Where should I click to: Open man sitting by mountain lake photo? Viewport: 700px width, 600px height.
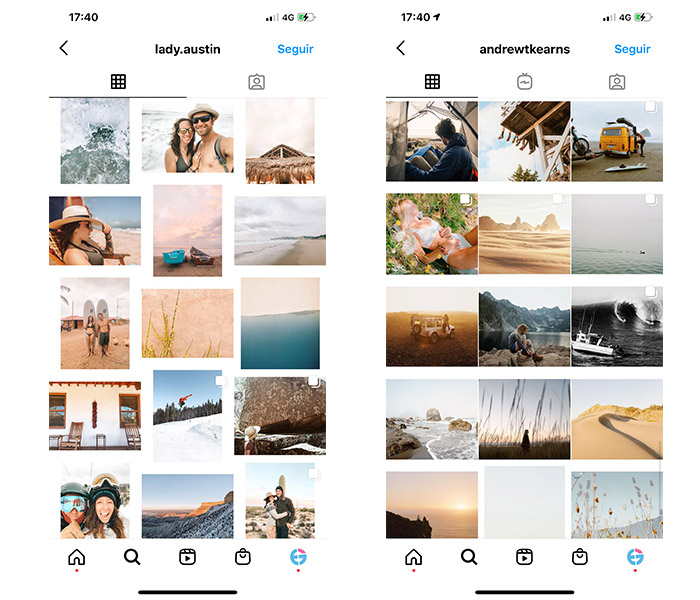525,326
